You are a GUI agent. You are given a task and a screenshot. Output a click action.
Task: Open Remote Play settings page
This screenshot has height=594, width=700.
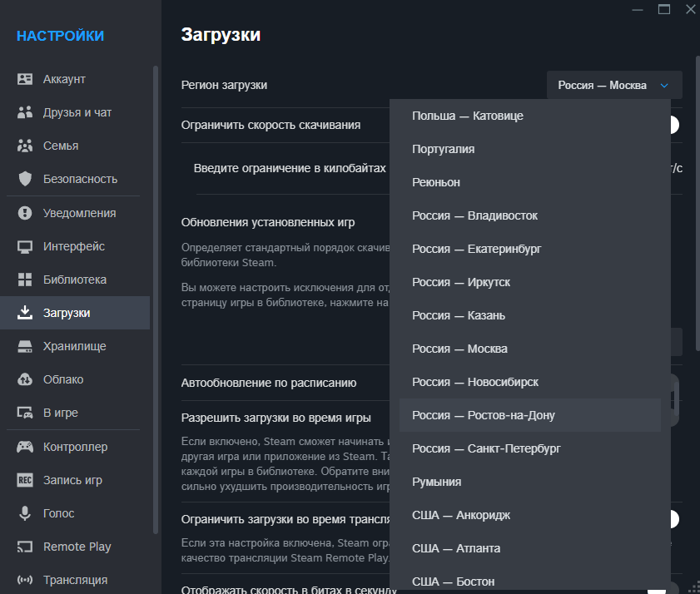point(75,547)
